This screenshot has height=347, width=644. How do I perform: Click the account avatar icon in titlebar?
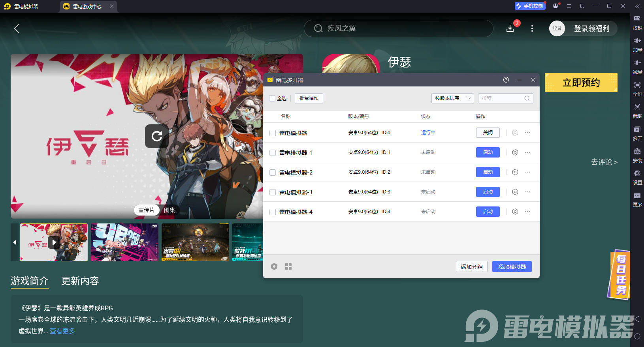(556, 6)
